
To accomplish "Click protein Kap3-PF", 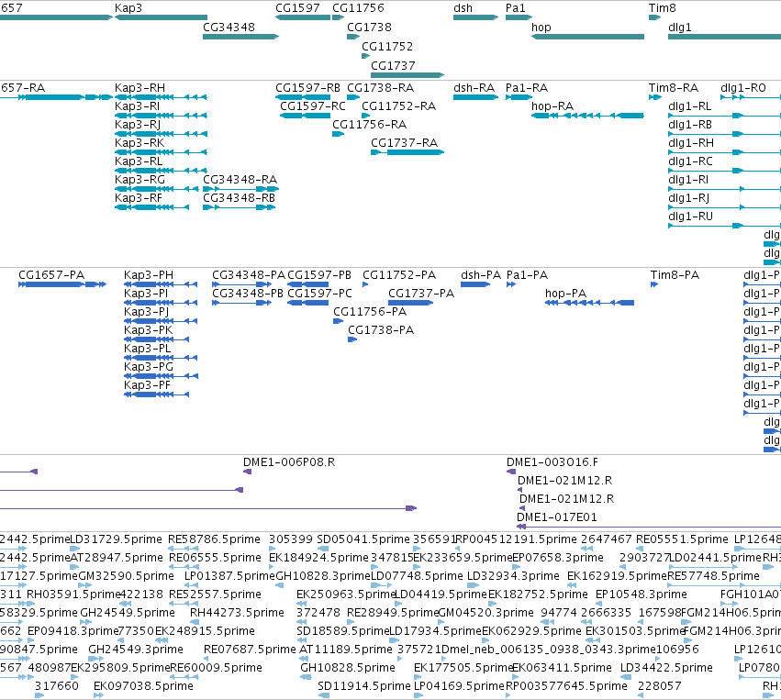I will 156,394.
